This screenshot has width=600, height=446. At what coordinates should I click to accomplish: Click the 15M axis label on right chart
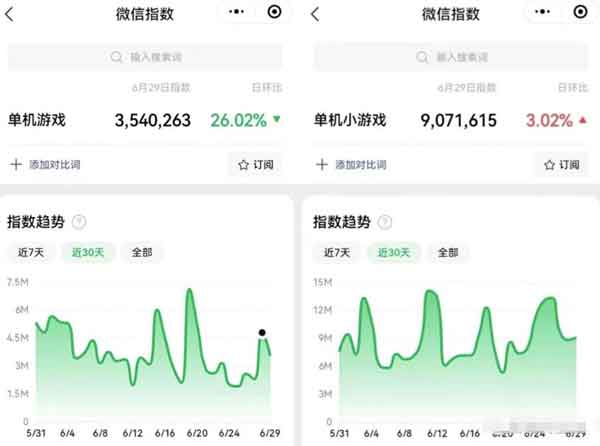(x=323, y=282)
